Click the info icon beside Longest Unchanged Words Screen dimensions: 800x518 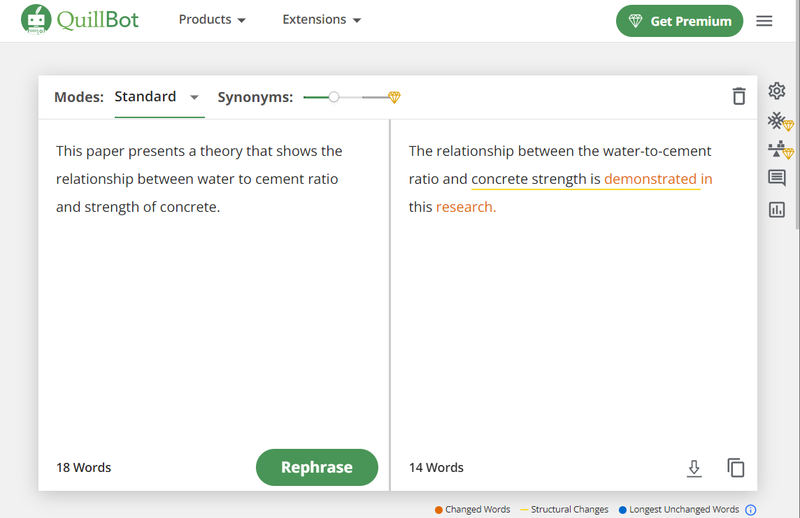click(x=751, y=509)
